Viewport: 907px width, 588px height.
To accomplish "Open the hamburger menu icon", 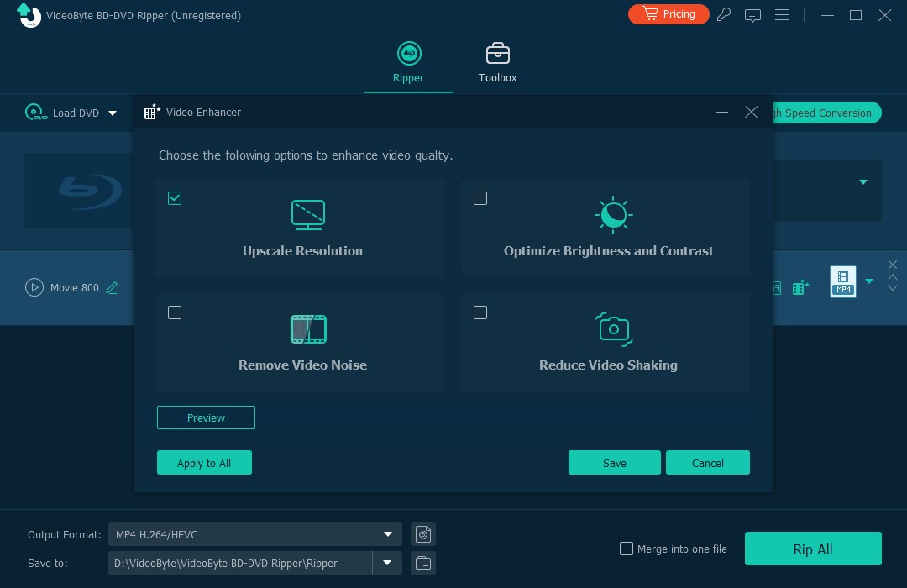I will tap(782, 14).
